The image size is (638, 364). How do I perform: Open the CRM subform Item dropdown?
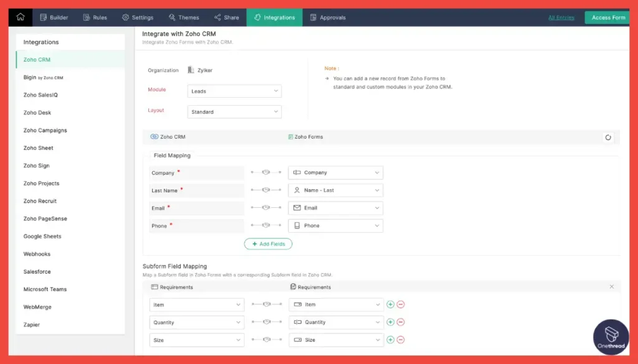click(x=197, y=305)
